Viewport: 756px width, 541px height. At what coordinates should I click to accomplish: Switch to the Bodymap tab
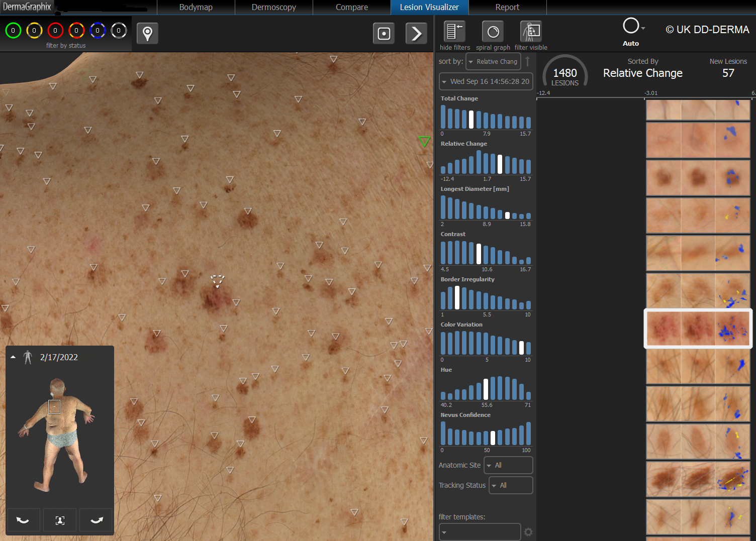(x=196, y=8)
